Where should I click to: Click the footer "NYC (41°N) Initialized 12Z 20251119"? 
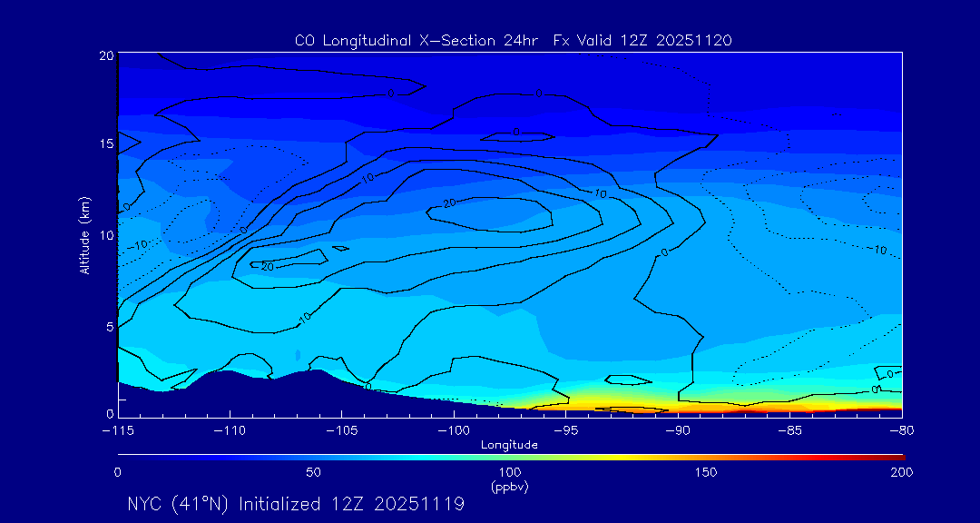(x=296, y=504)
